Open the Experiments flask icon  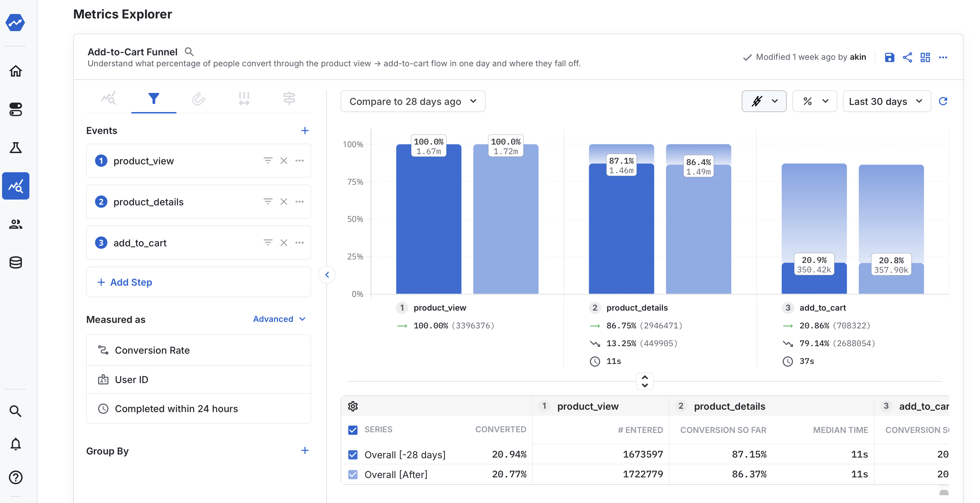(16, 148)
